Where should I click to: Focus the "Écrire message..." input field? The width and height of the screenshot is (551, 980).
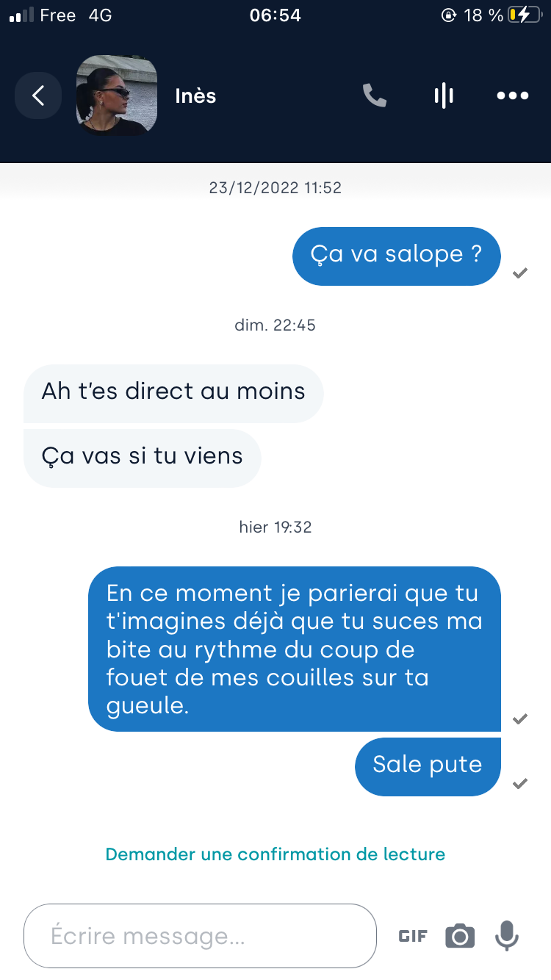point(200,936)
